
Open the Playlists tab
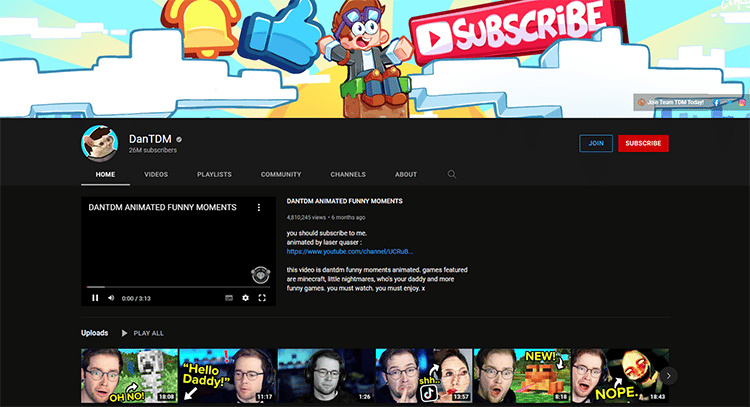click(x=214, y=174)
